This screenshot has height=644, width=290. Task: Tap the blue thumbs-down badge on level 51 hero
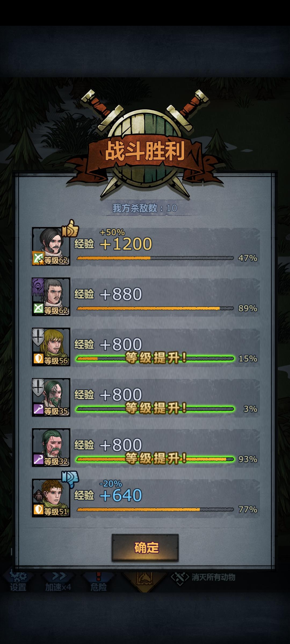coord(70,479)
